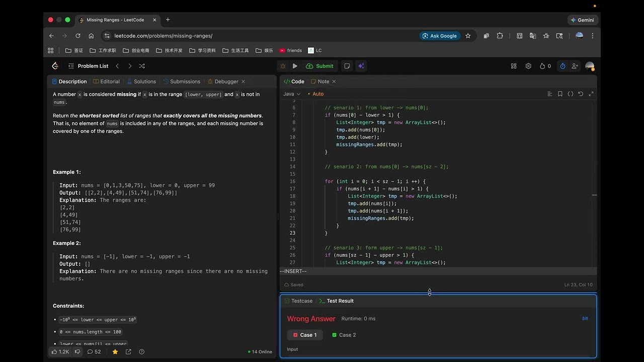644x362 pixels.
Task: Open Chrome home page
Action: click(x=91, y=36)
